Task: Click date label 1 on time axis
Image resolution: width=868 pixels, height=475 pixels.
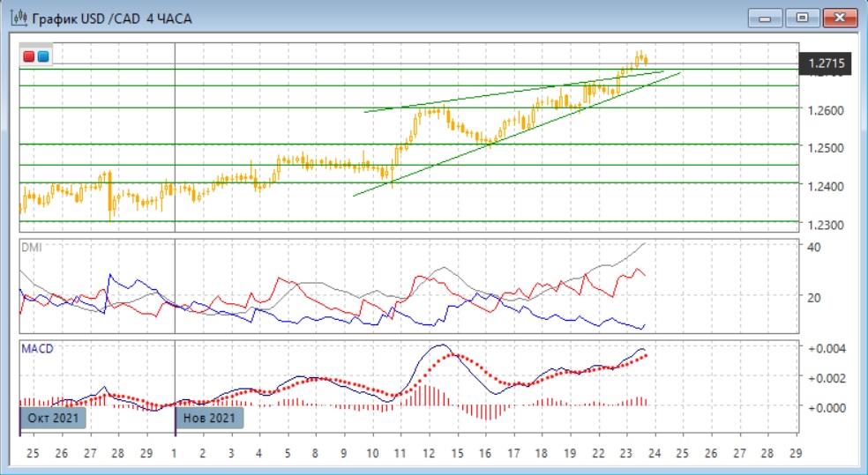Action: pos(175,454)
